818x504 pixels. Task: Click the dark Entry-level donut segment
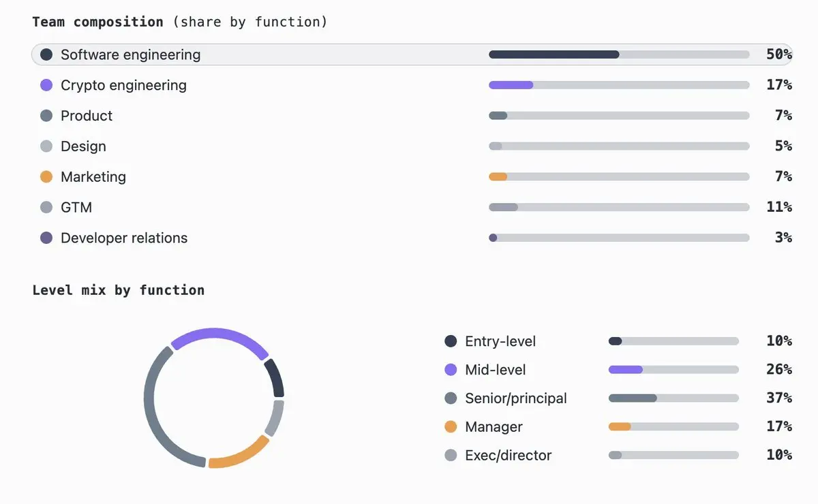275,378
